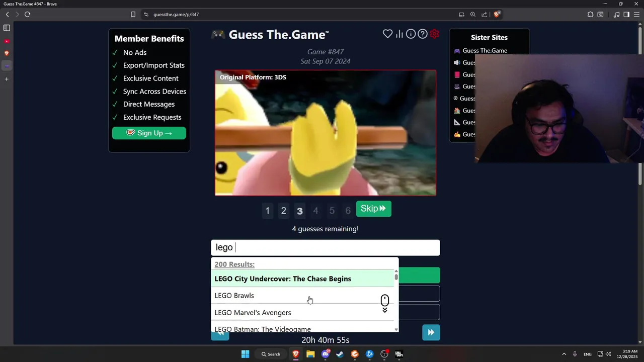
Task: Open the Brave playlist music note icon
Action: point(616,14)
